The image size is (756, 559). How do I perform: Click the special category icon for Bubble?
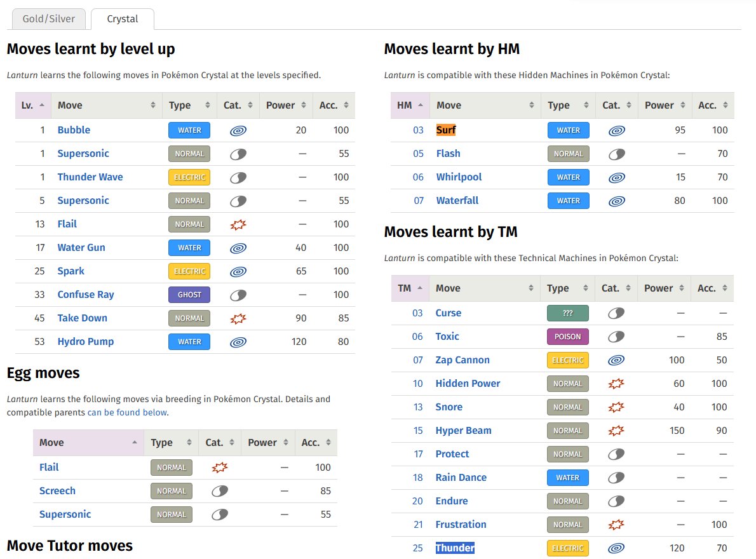[x=238, y=131]
